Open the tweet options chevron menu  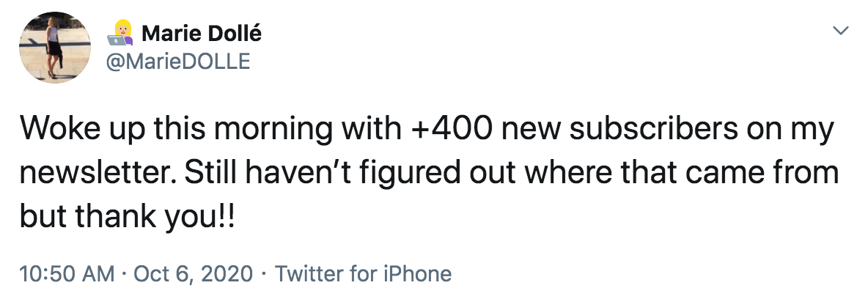pos(841,32)
